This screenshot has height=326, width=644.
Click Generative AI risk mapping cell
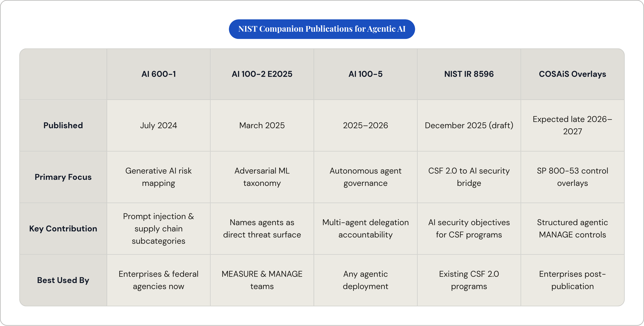click(x=158, y=177)
